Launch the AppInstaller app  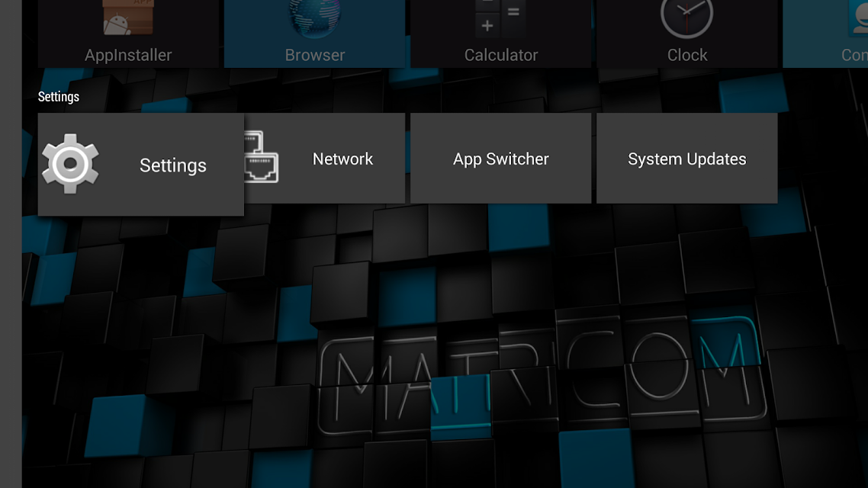pyautogui.click(x=128, y=34)
